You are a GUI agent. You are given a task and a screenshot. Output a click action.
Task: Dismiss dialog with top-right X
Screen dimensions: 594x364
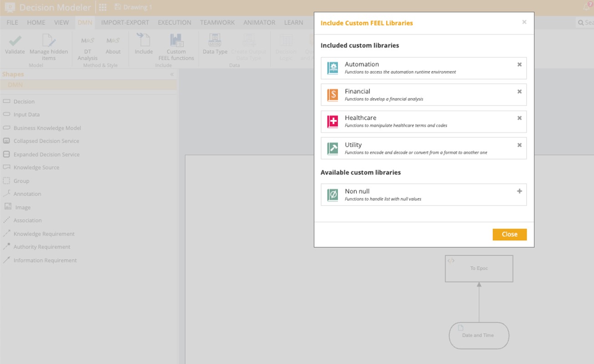pyautogui.click(x=524, y=22)
